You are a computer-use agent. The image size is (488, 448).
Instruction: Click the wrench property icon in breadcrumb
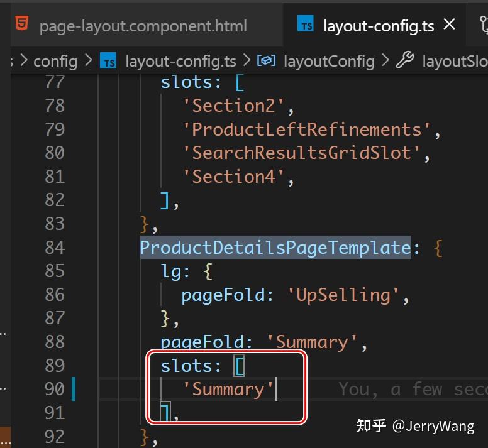(404, 60)
